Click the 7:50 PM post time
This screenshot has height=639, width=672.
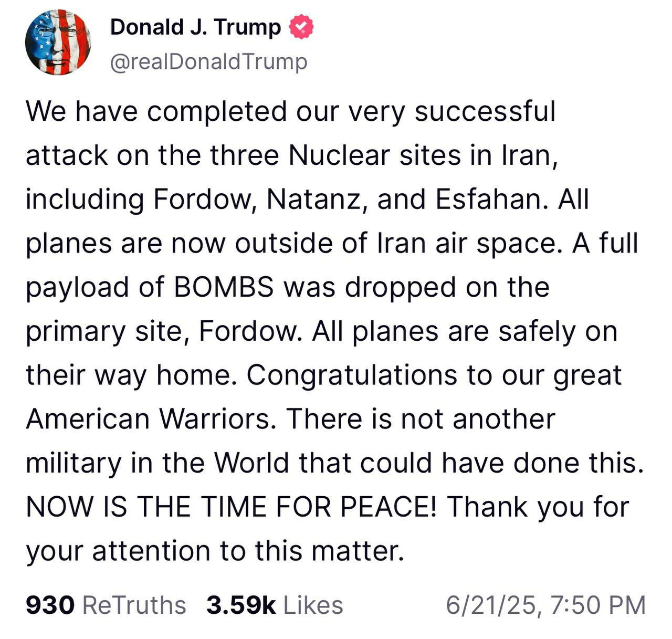[598, 605]
